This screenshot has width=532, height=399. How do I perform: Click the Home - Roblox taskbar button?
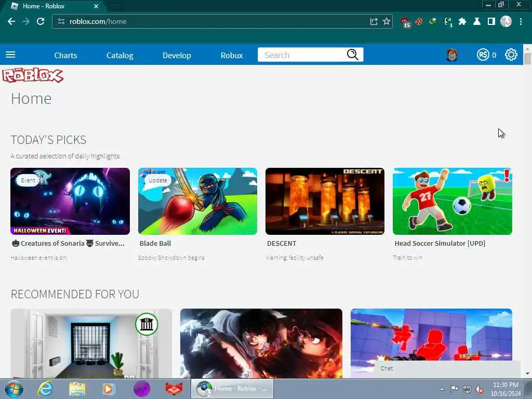point(232,389)
